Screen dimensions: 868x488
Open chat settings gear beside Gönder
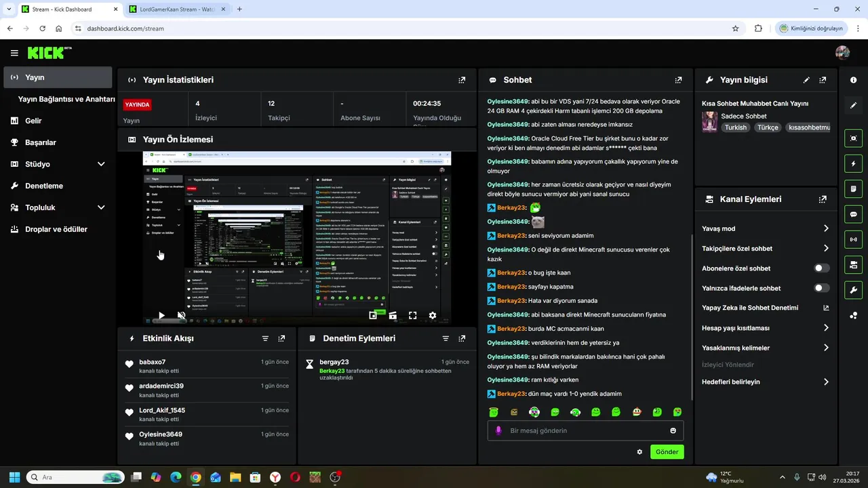639,451
